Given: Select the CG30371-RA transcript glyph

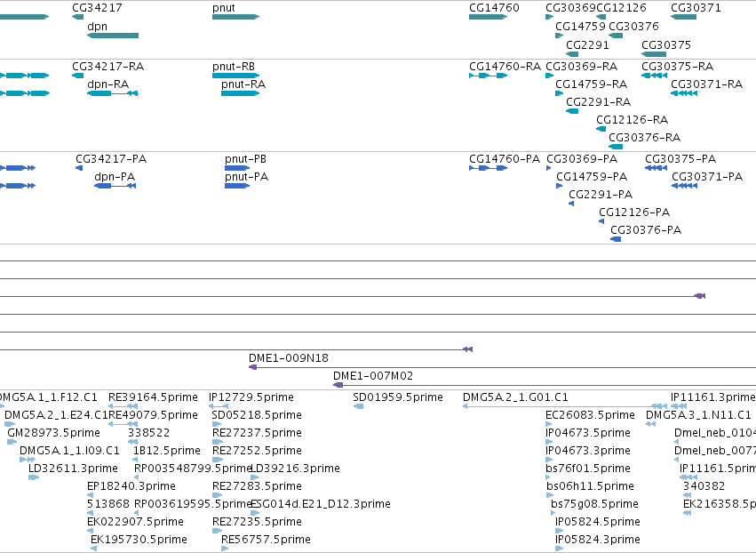Looking at the screenshot, I should [x=684, y=93].
